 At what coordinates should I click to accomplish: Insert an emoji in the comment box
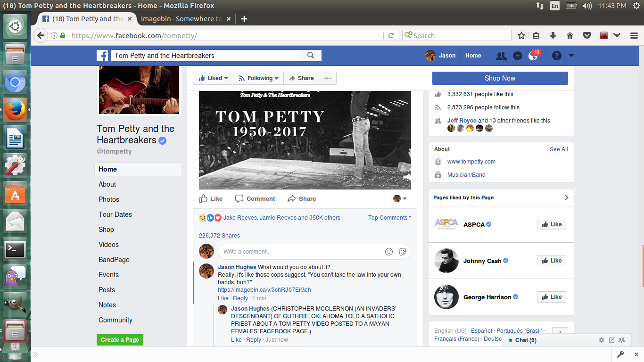[389, 252]
